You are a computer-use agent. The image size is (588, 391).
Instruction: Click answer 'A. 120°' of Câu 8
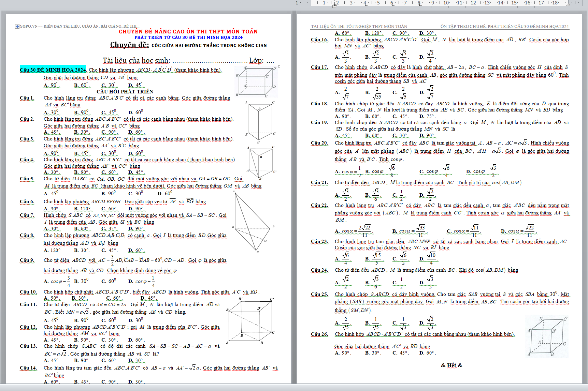[52, 250]
